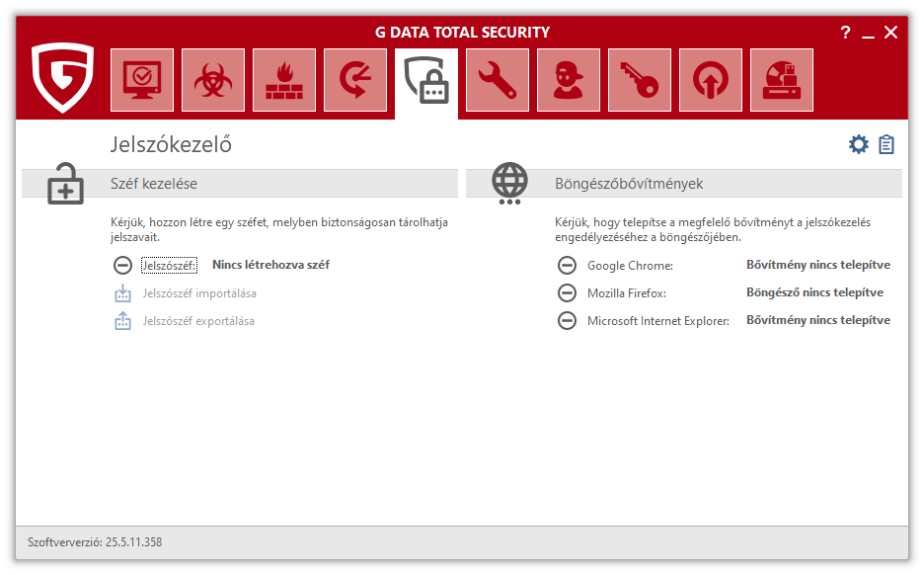Click the export safe tray icon
The image size is (924, 575).
(x=122, y=321)
